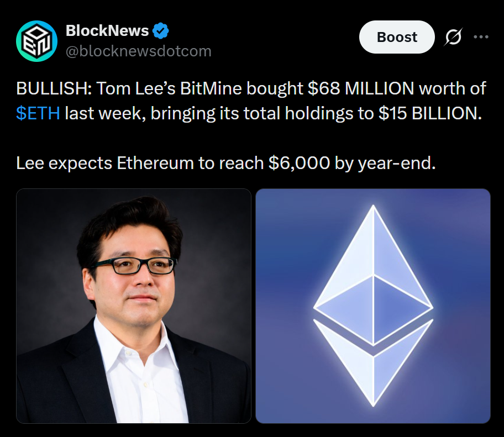Click the $15 BILLION text
The width and height of the screenshot is (504, 437).
[x=430, y=113]
